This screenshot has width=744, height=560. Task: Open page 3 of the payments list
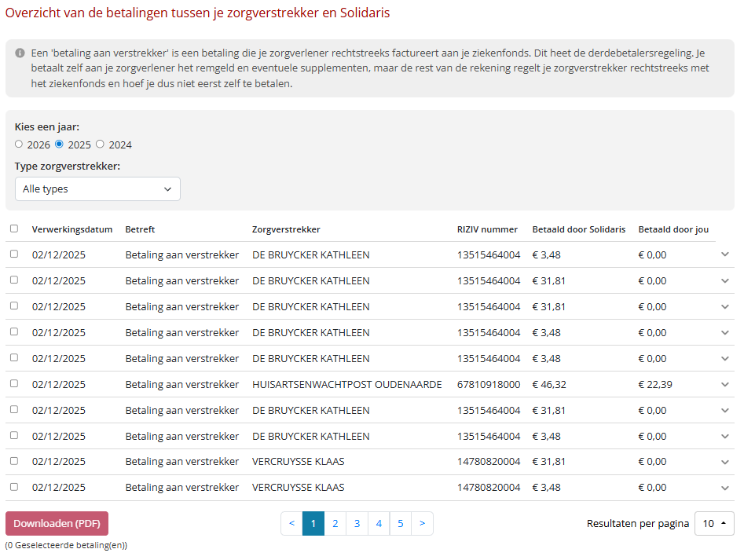[357, 523]
